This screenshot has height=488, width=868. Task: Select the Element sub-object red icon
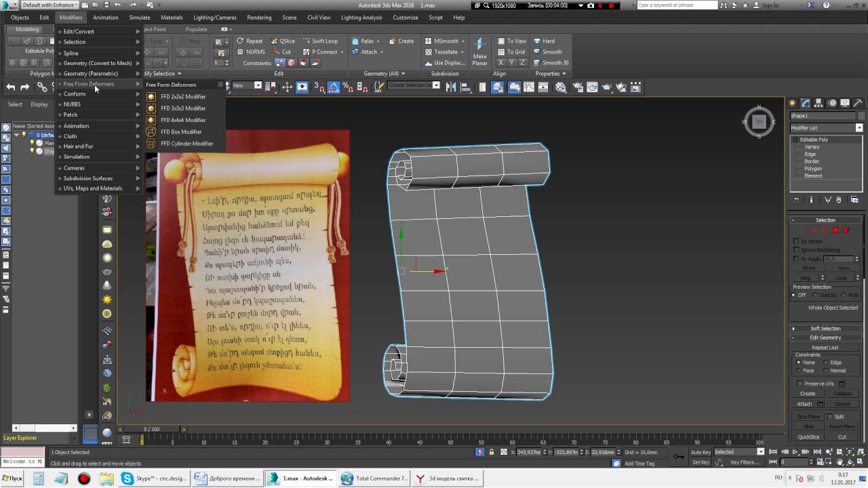[x=846, y=230]
